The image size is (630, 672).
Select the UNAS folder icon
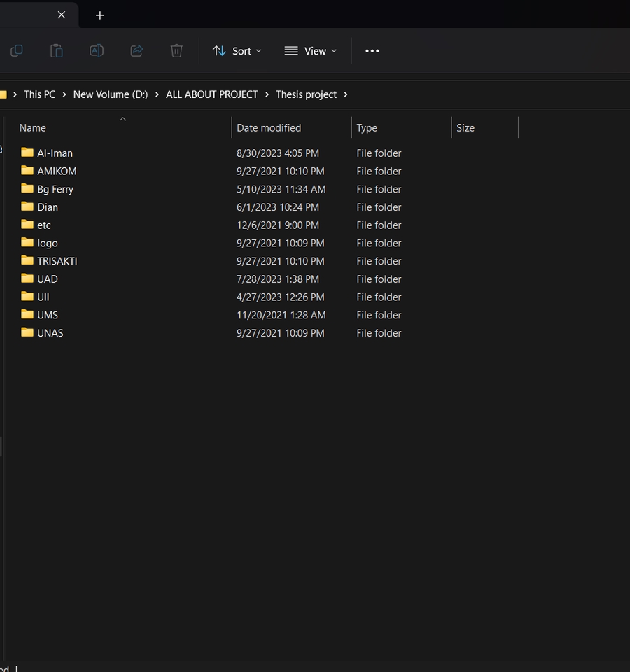click(27, 332)
